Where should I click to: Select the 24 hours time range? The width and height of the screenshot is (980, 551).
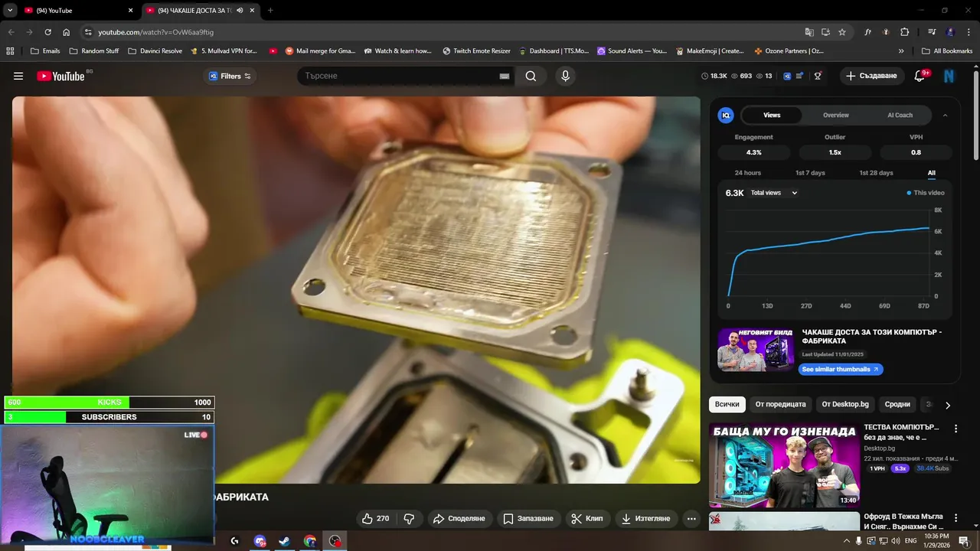(x=748, y=173)
